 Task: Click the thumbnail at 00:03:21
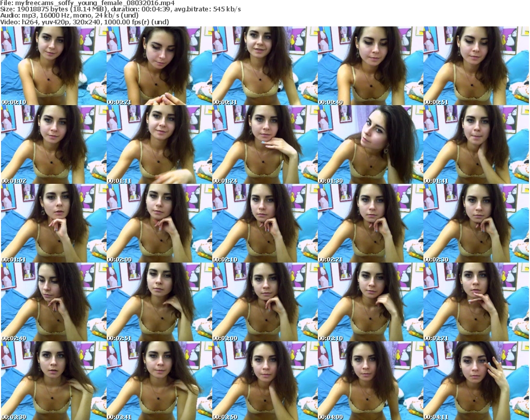476,302
